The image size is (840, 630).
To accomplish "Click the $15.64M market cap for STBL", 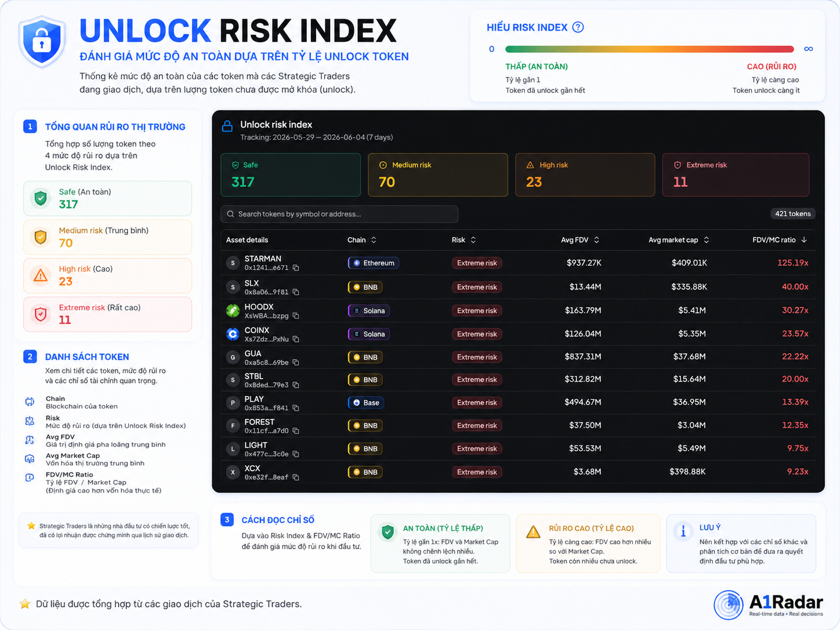I will 689,379.
